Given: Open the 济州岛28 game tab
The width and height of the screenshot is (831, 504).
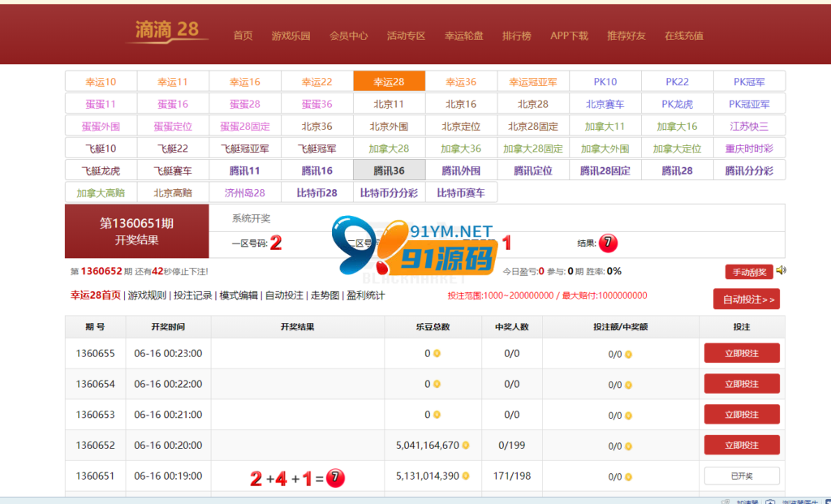Looking at the screenshot, I should pos(245,193).
